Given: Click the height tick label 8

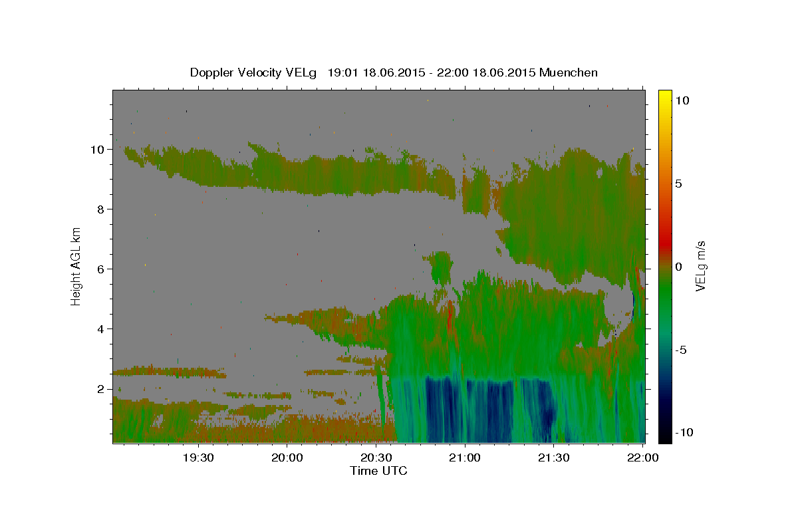Looking at the screenshot, I should click(x=102, y=209).
